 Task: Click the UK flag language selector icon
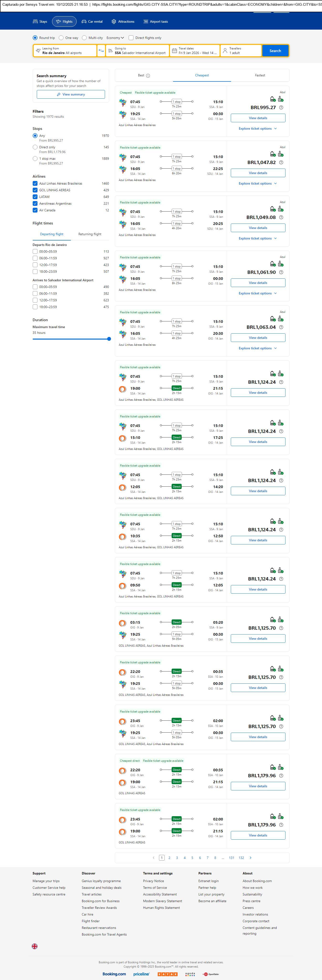point(35,946)
